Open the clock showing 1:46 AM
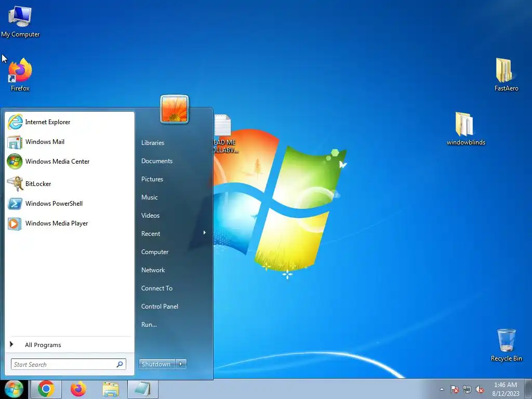Screen dimensions: 532x399 [x=506, y=389]
